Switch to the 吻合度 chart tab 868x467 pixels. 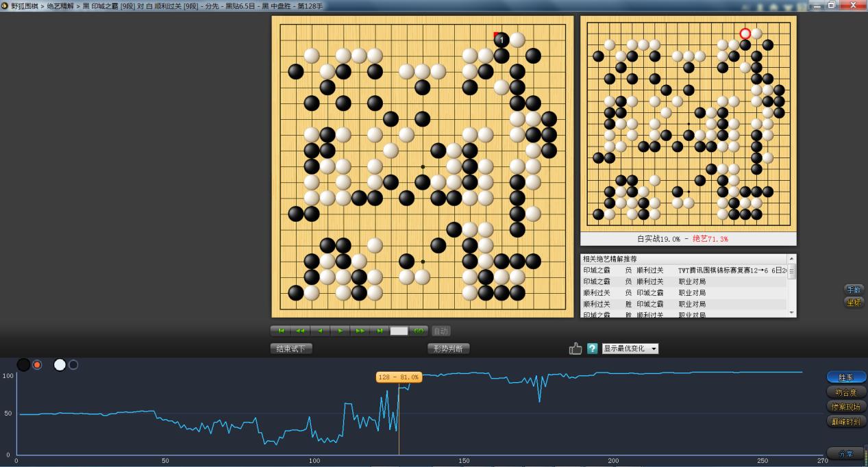(x=846, y=392)
